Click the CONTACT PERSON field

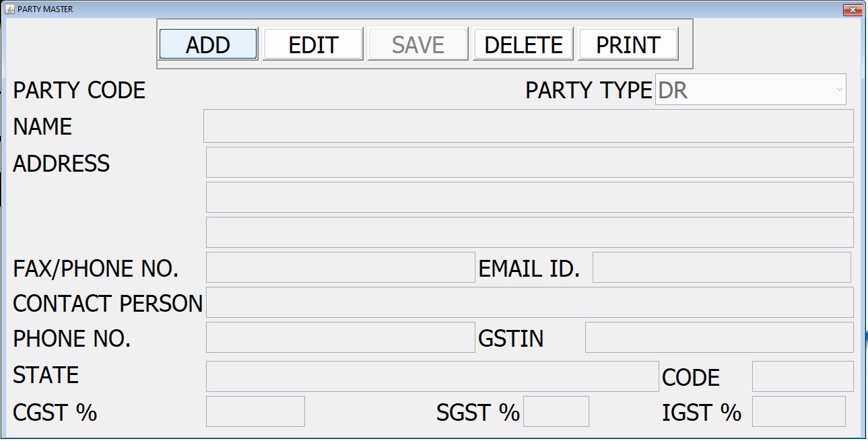[x=529, y=302]
